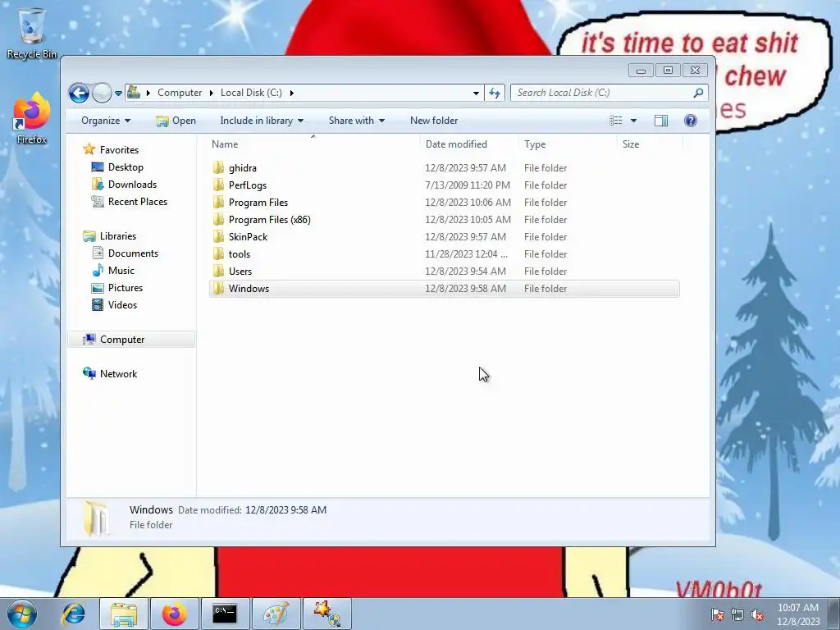Click Local Disk (C:) in the address breadcrumb

[x=251, y=93]
